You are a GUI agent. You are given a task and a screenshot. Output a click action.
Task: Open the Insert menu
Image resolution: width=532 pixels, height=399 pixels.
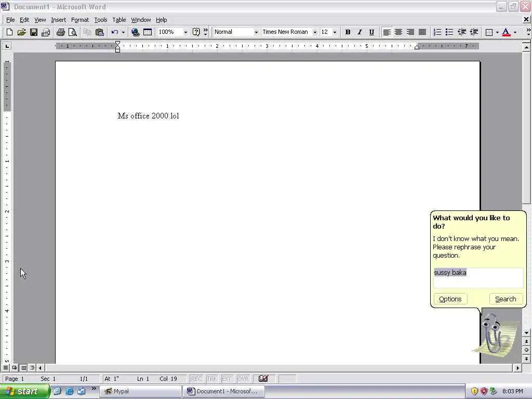58,20
